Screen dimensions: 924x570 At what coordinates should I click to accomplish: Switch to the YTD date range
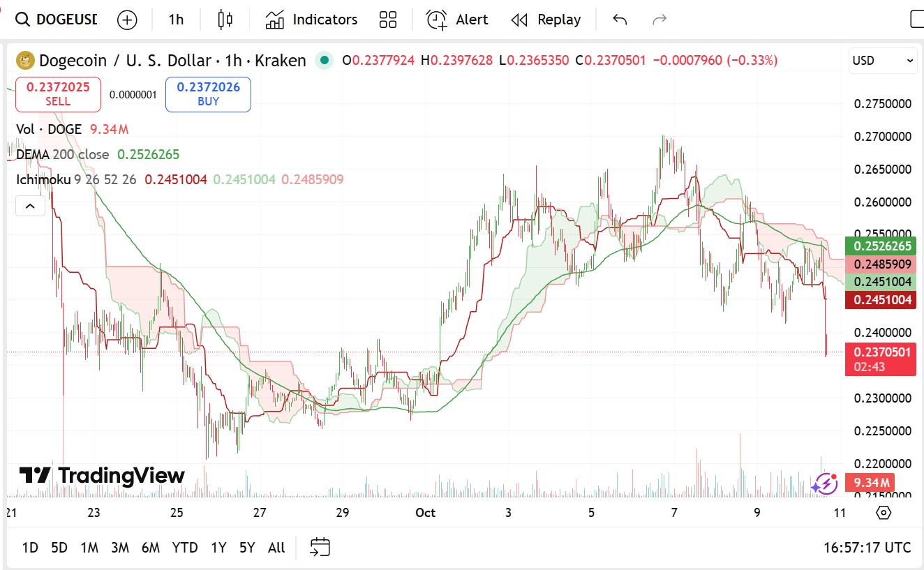(185, 548)
